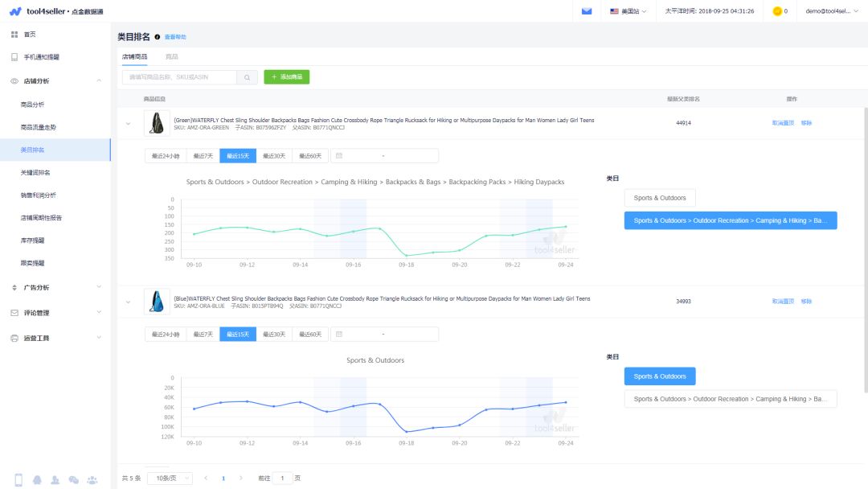Open the 10条/页 page size dropdown
Viewport: 868px width, 489px height.
(x=170, y=478)
